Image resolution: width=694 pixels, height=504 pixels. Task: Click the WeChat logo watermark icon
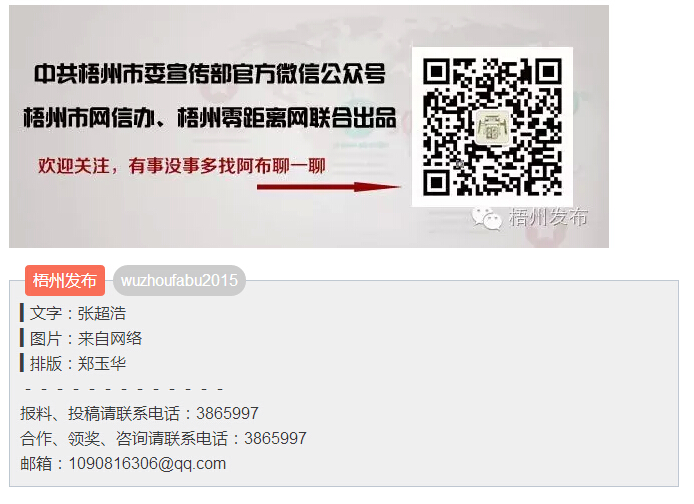[486, 217]
